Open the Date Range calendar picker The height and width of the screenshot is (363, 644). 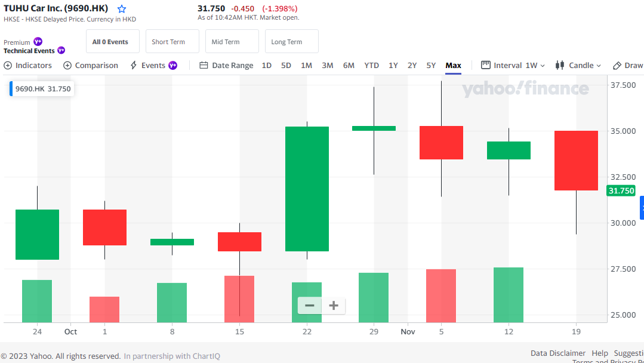click(x=226, y=65)
